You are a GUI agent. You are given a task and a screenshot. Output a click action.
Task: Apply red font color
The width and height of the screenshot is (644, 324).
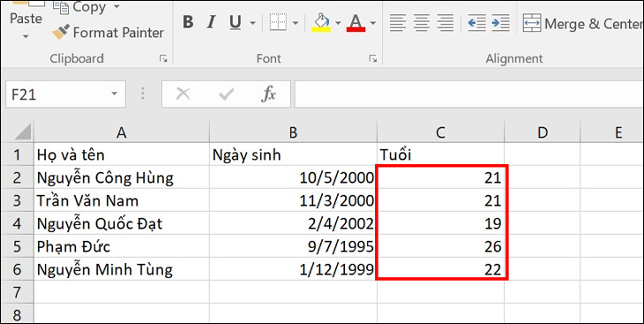(x=356, y=22)
